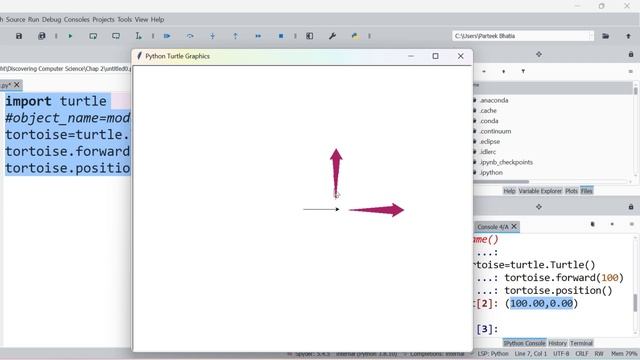Open Preferences via the wrench icon

click(x=332, y=36)
